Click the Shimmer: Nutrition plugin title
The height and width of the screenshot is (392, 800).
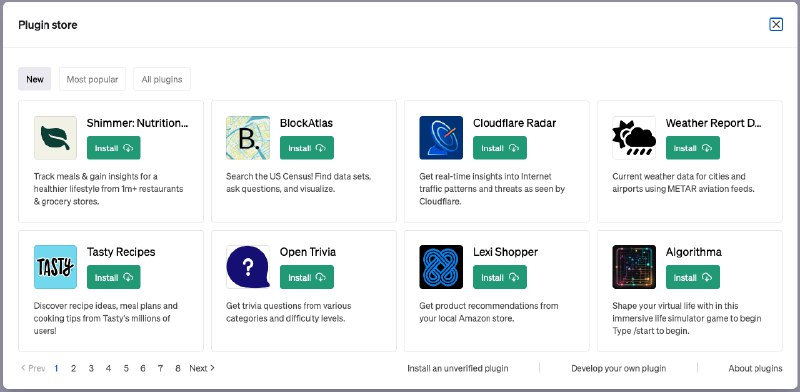pyautogui.click(x=137, y=123)
